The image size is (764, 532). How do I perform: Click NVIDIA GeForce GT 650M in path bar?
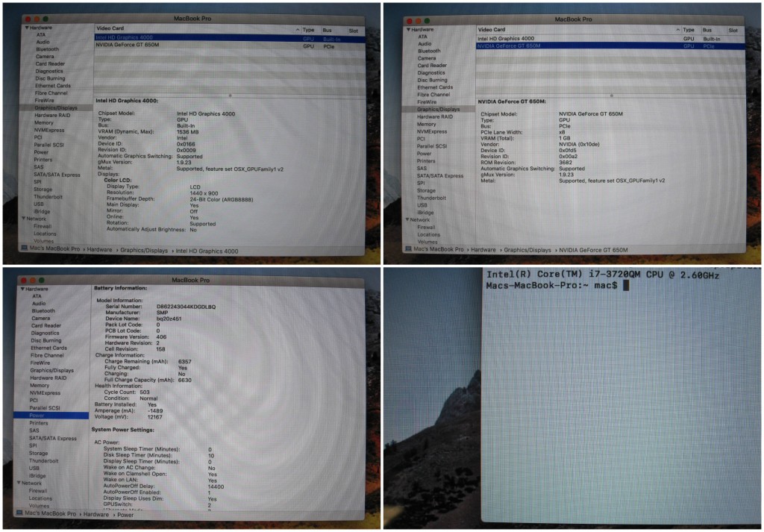point(593,250)
